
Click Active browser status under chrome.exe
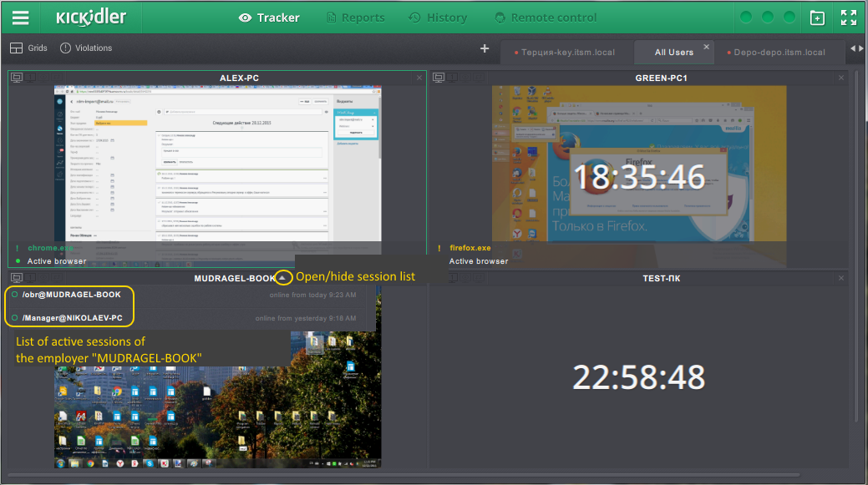click(57, 261)
